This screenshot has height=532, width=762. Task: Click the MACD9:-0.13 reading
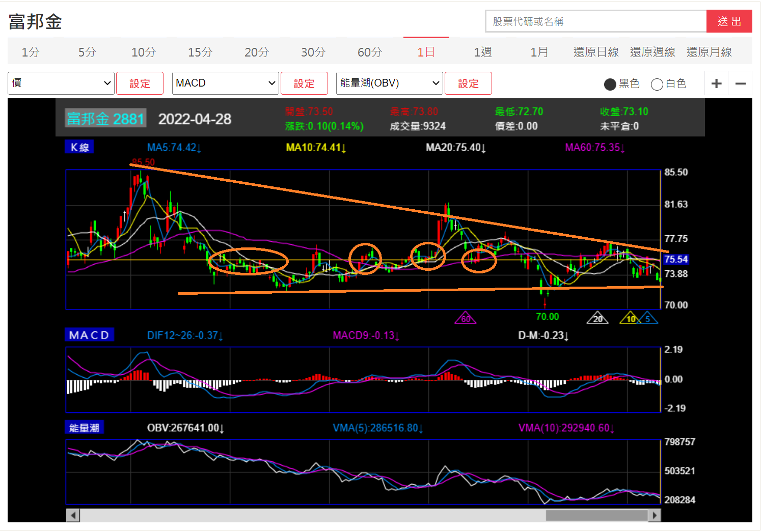pos(366,335)
